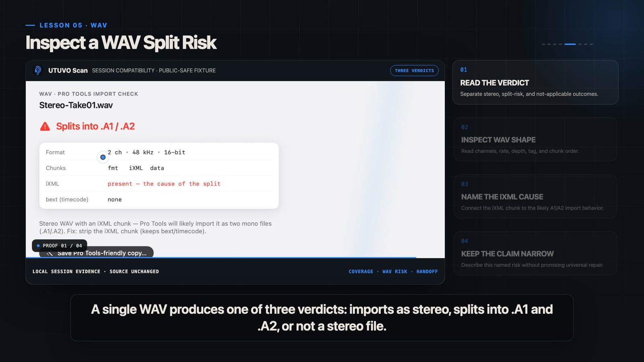
Task: Click the format value '2 ch · 48 kHz · 16-bit'
Action: [147, 152]
